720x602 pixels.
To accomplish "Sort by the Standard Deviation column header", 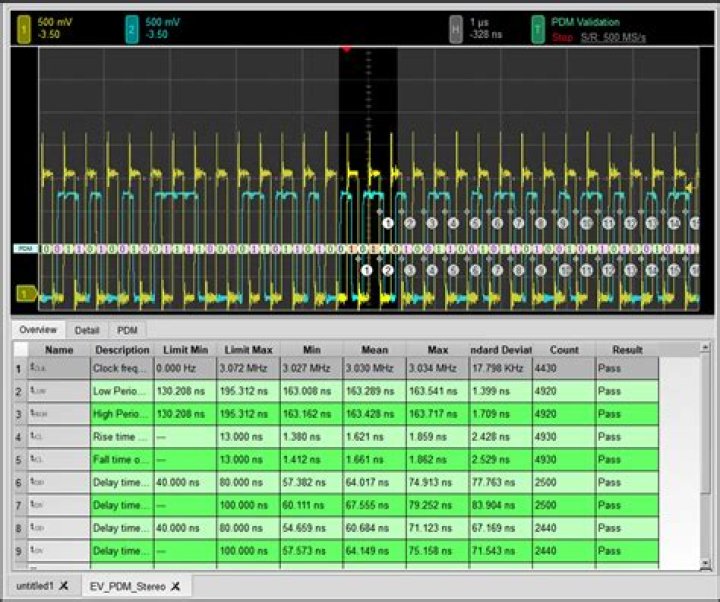I will pos(501,350).
